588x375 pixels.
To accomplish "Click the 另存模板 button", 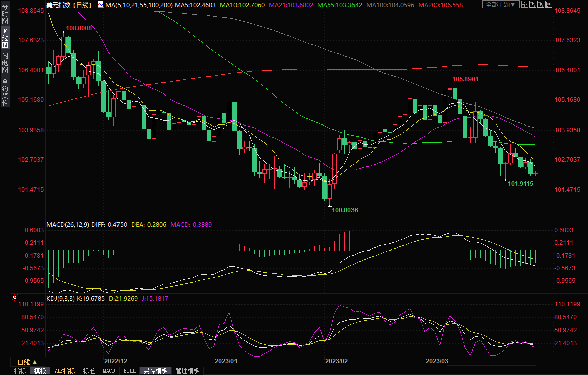I will point(156,371).
